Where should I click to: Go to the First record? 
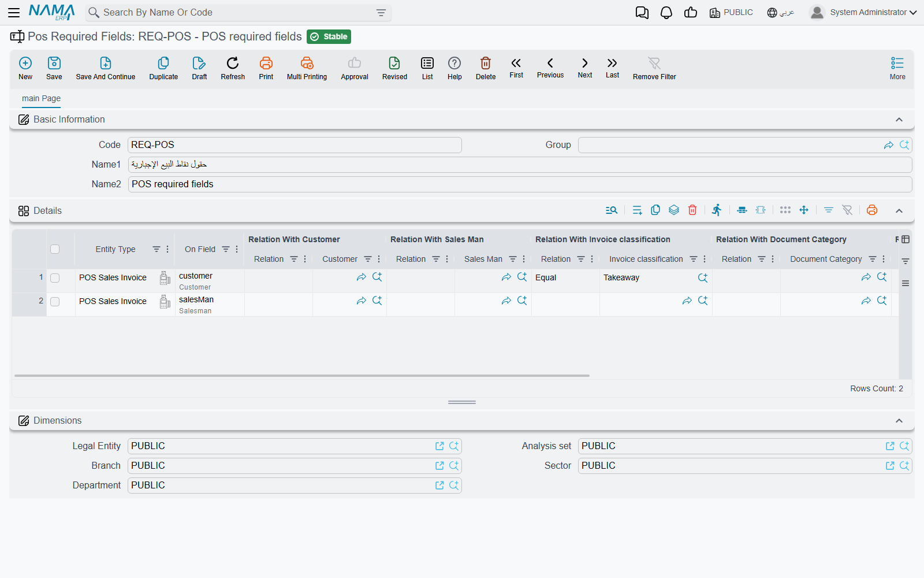pyautogui.click(x=516, y=67)
